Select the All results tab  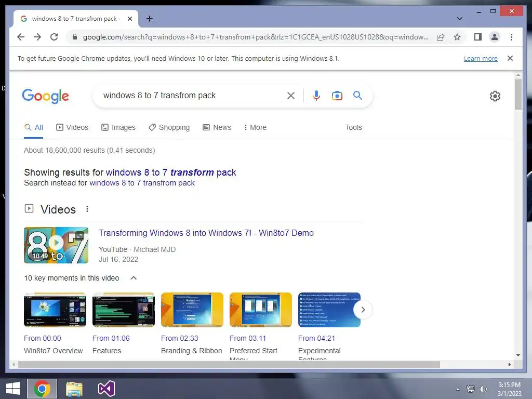34,128
